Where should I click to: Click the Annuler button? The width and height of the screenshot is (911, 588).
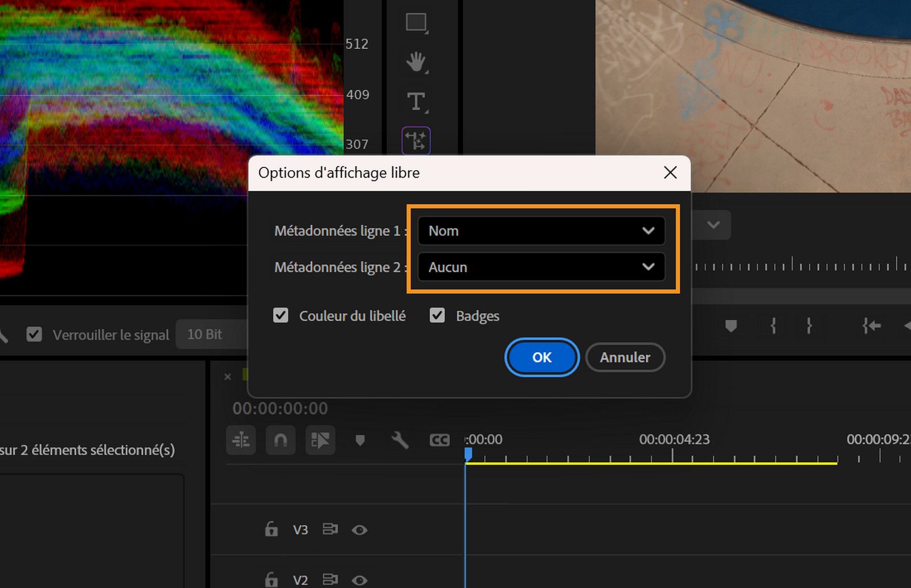coord(625,357)
